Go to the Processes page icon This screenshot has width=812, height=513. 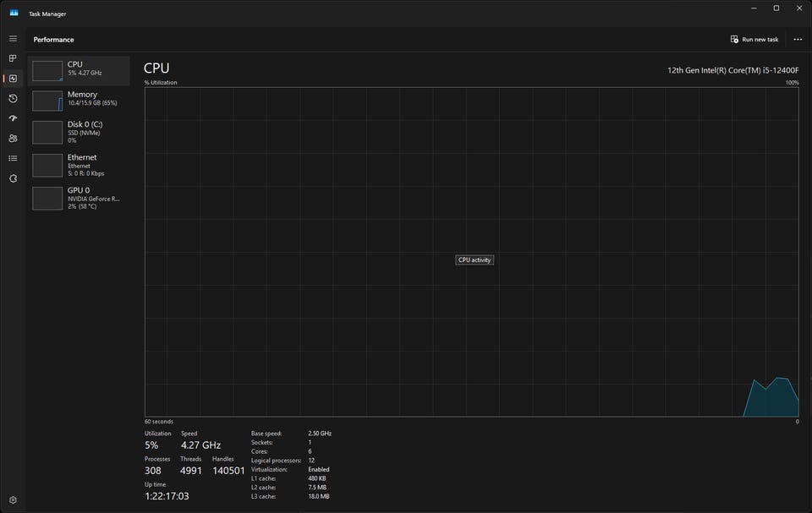tap(13, 58)
